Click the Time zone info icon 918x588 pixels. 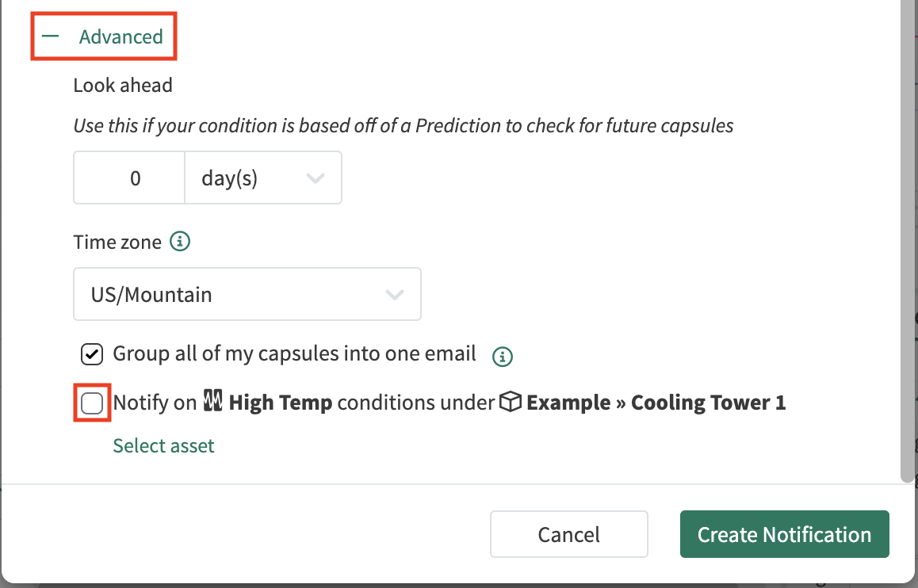[179, 242]
